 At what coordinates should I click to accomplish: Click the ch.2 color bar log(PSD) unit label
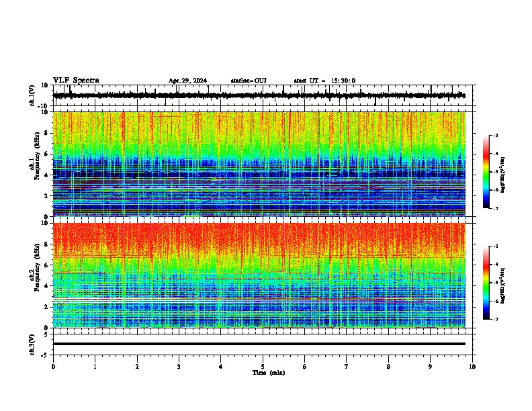(503, 285)
